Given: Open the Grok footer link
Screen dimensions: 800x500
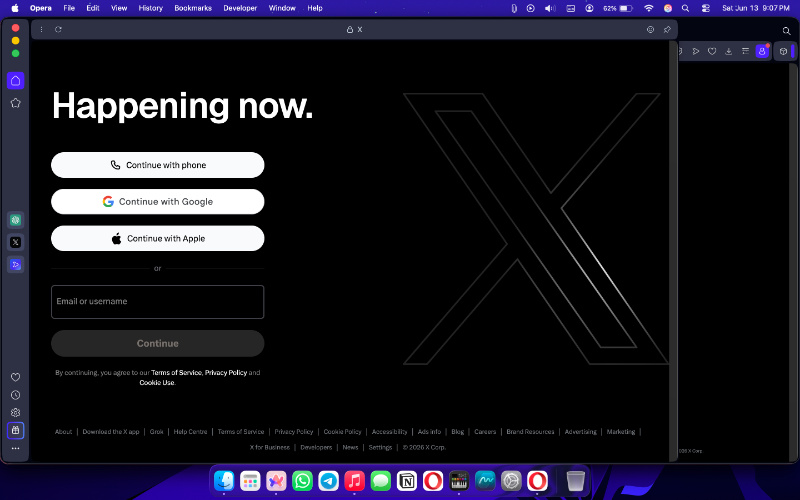Looking at the screenshot, I should tap(156, 432).
